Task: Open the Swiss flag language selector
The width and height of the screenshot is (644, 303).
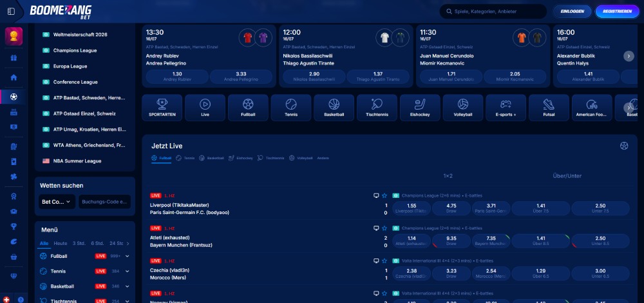Action: tap(6, 300)
